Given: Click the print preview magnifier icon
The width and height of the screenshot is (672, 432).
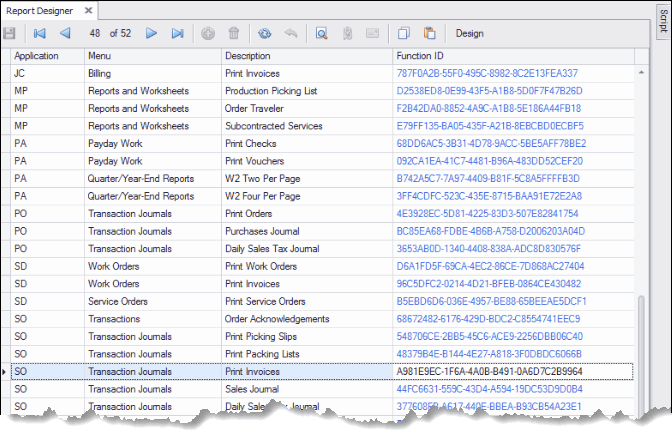Looking at the screenshot, I should (x=322, y=33).
